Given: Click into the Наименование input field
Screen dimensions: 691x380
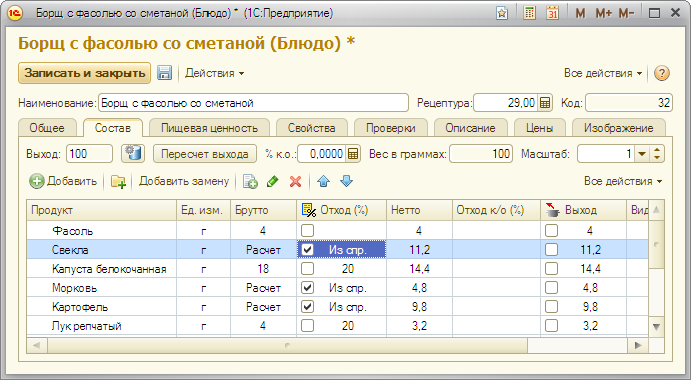Looking at the screenshot, I should click(253, 103).
